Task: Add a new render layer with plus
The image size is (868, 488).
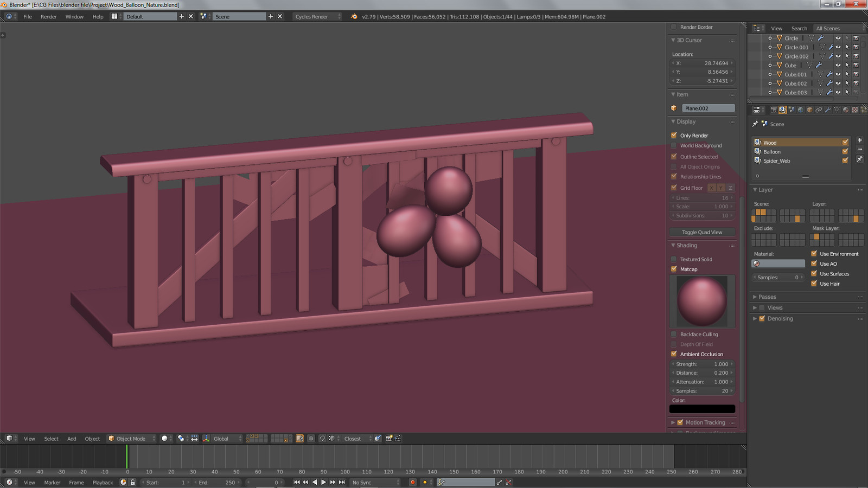Action: (859, 140)
